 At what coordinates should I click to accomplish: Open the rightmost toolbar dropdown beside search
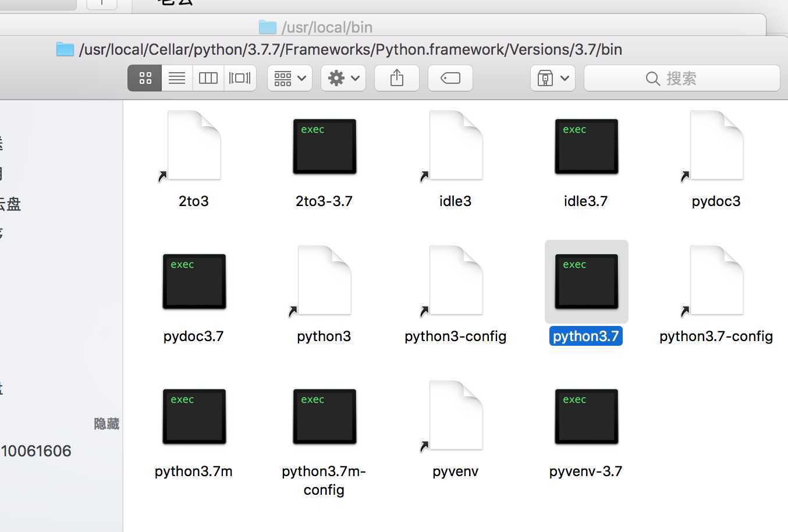(553, 78)
